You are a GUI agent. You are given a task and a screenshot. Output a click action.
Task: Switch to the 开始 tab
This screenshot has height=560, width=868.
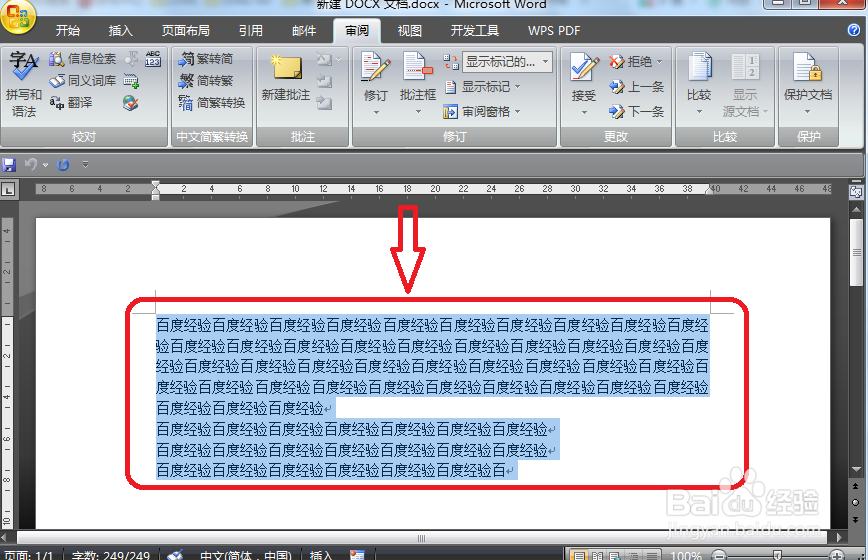point(68,30)
